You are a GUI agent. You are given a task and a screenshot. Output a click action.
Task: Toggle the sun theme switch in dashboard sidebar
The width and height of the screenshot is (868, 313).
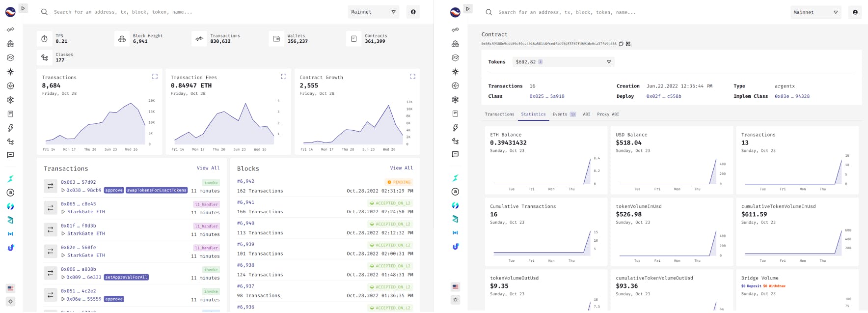pos(10,301)
